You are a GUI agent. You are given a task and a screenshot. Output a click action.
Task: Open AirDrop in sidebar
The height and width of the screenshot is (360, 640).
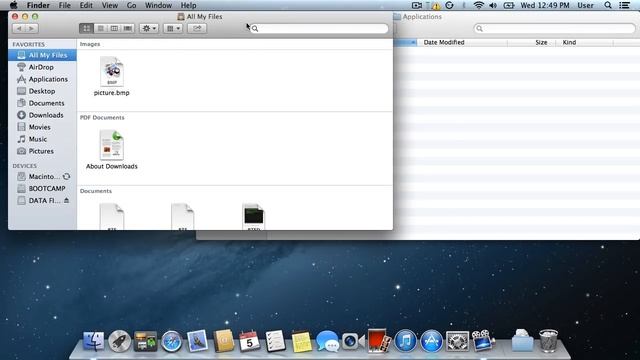tap(42, 67)
